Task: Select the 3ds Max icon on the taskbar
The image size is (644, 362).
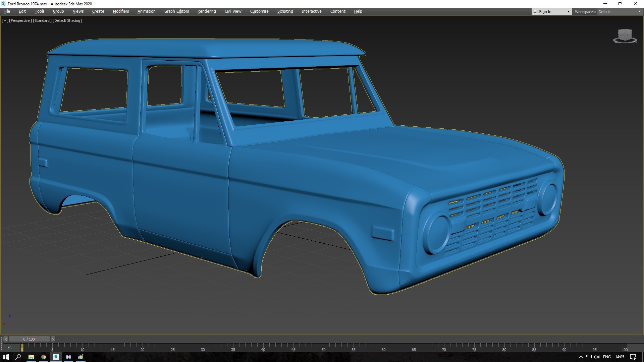Action: point(56,357)
